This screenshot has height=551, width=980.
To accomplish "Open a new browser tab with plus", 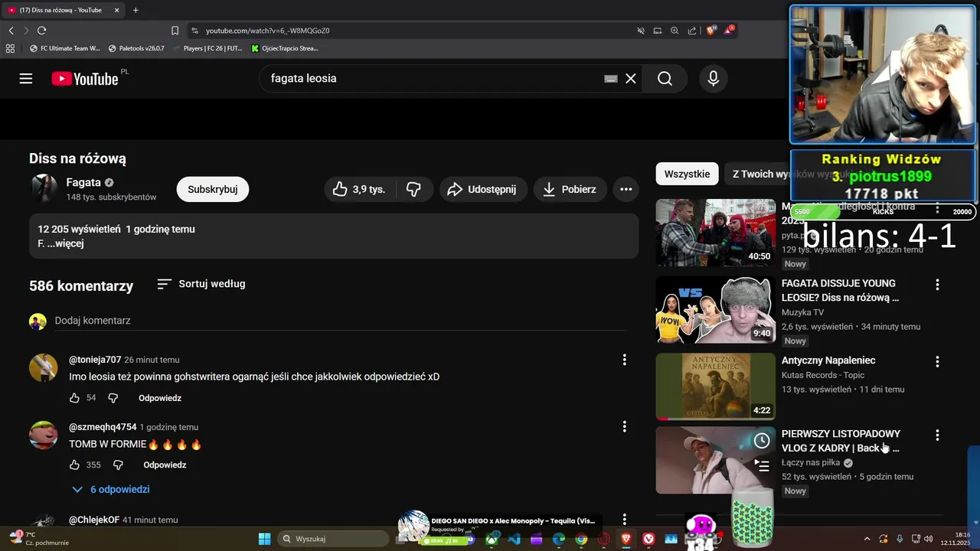I will (136, 10).
